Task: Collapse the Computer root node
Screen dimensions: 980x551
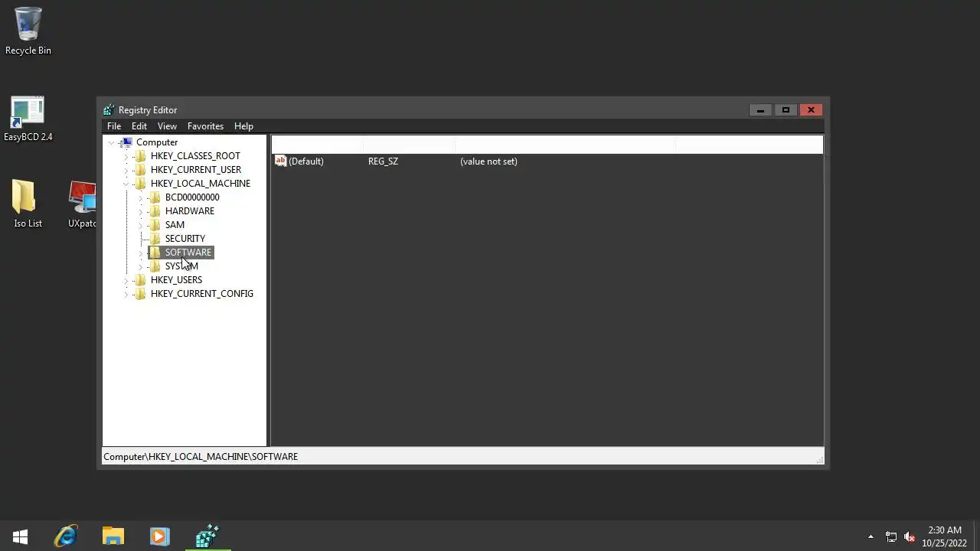Action: click(x=112, y=142)
